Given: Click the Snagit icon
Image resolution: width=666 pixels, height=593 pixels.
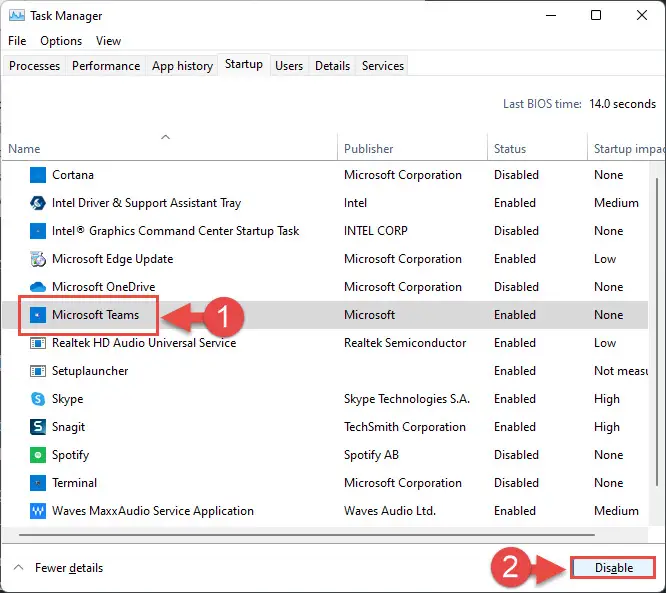Looking at the screenshot, I should 38,427.
